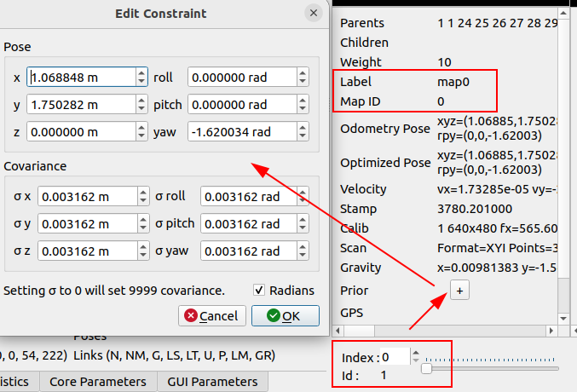Open the Core Parameters tab
Image resolution: width=577 pixels, height=392 pixels.
pos(98,382)
